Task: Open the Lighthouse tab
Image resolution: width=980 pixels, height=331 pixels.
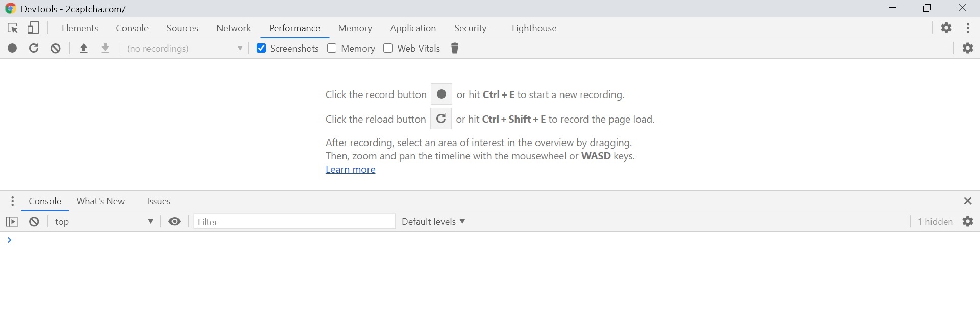Action: [x=534, y=28]
